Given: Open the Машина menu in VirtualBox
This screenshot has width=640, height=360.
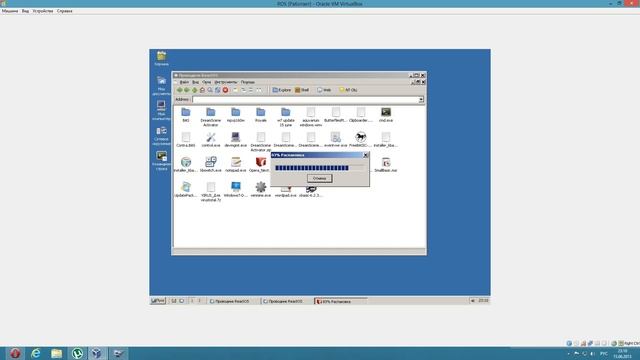Looking at the screenshot, I should [x=10, y=11].
